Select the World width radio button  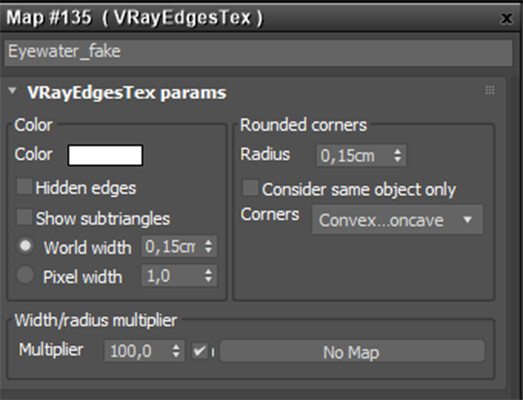[x=25, y=246]
